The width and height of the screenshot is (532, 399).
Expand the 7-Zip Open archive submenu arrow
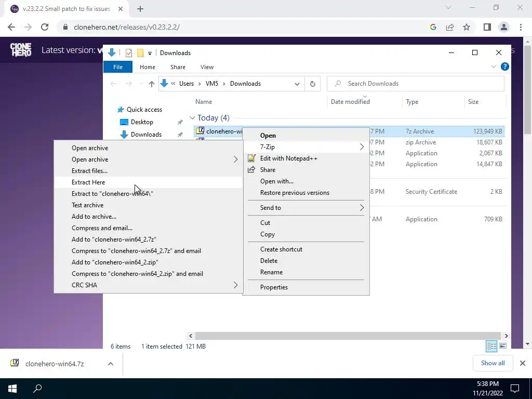coord(235,159)
